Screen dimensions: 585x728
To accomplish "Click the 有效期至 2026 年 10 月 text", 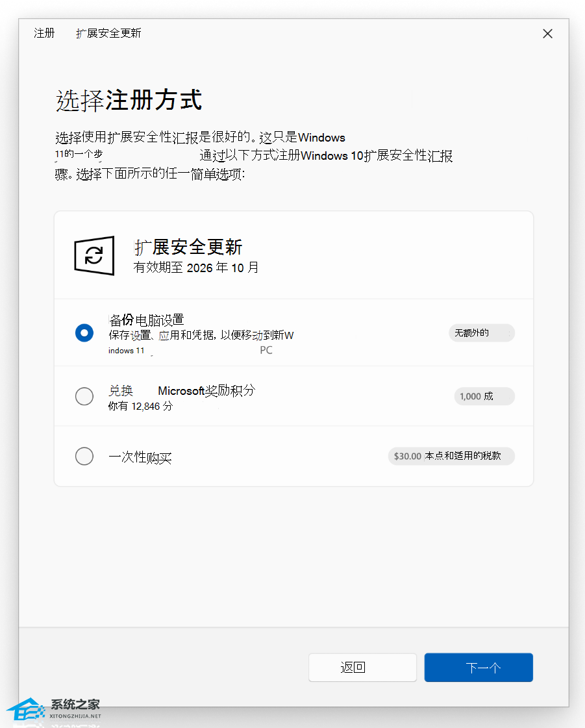I will (x=196, y=268).
